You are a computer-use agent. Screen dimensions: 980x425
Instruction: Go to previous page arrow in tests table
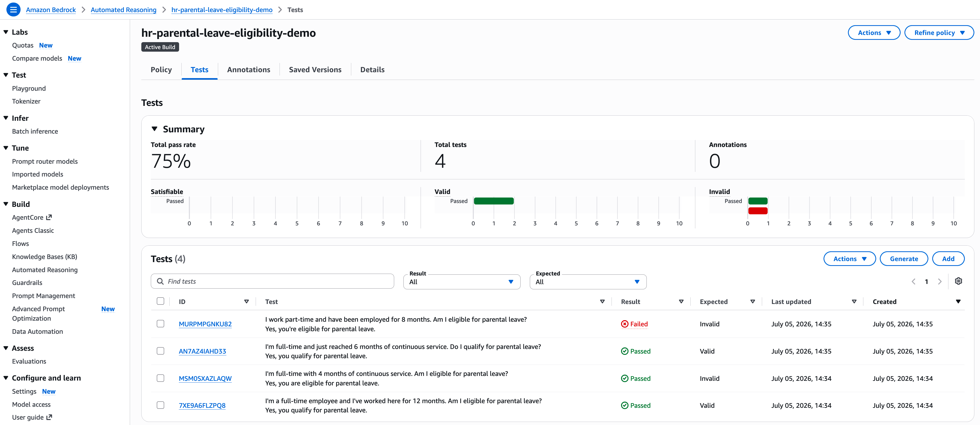click(913, 282)
